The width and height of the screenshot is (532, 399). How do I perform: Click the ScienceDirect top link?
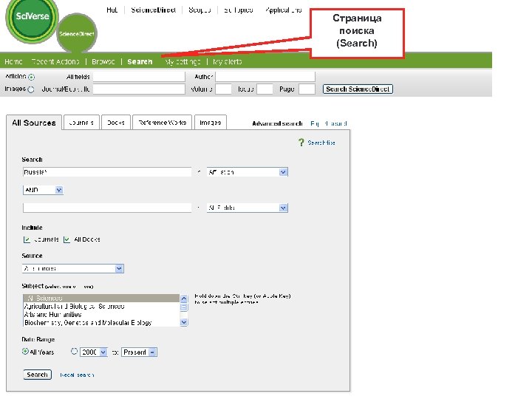[154, 10]
